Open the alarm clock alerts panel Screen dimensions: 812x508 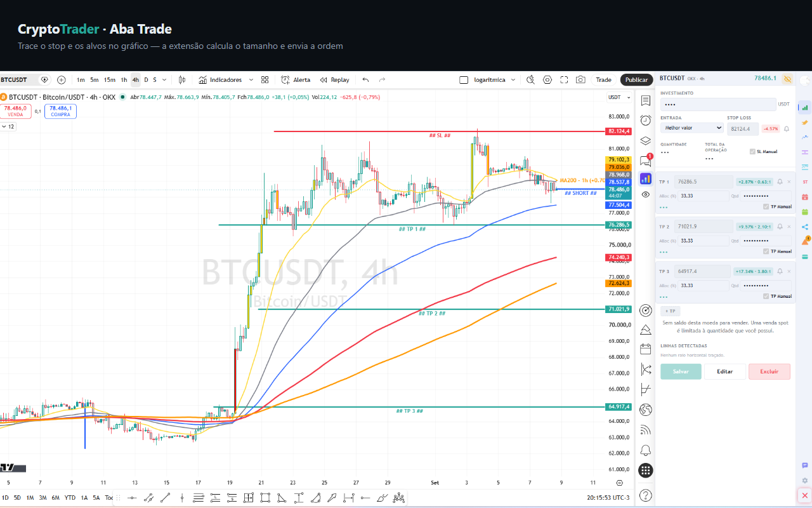[646, 120]
